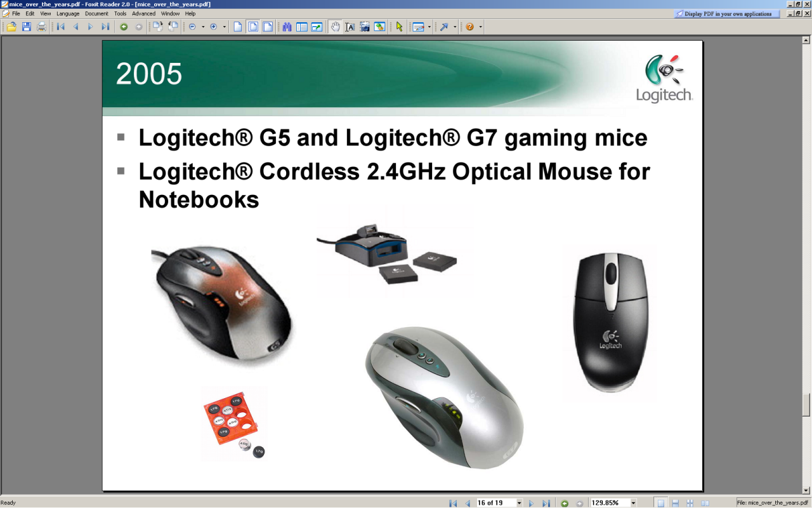Click the '16 of 19' page field

pos(496,503)
